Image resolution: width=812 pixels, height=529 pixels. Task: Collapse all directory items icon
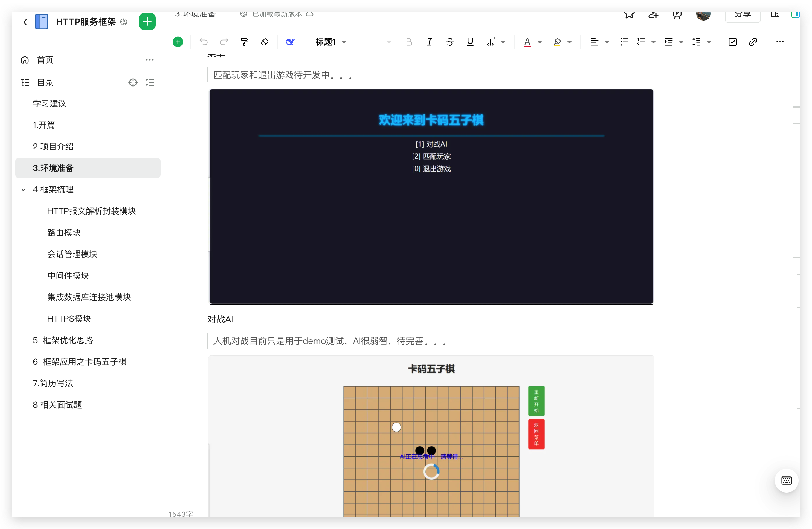coord(150,82)
